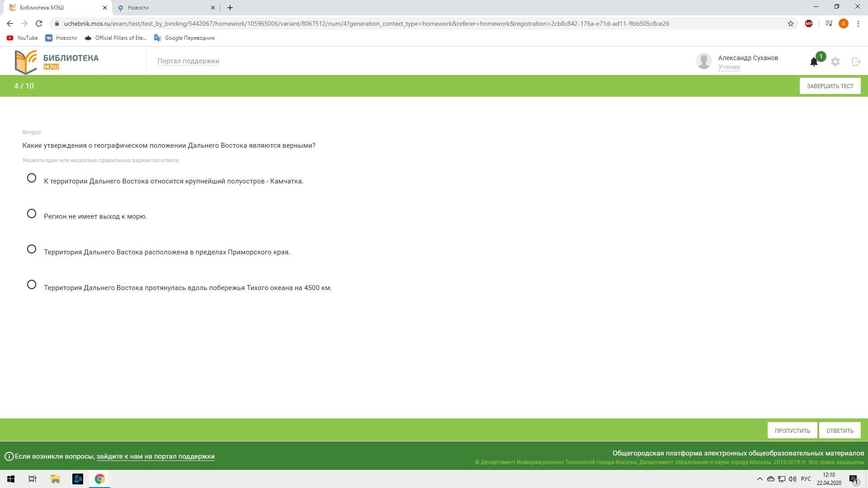Open the Chrome three-dot menu
The height and width of the screenshot is (488, 868).
click(x=858, y=23)
